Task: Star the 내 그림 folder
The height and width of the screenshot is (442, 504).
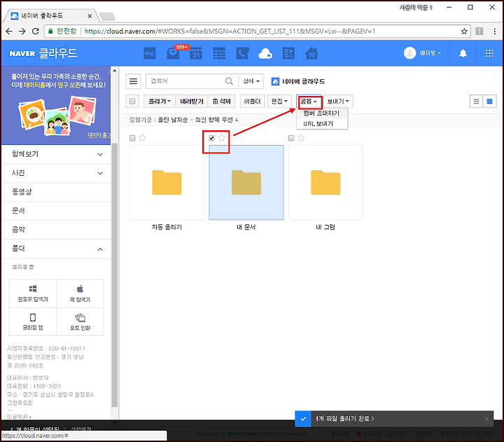Action: pos(301,138)
